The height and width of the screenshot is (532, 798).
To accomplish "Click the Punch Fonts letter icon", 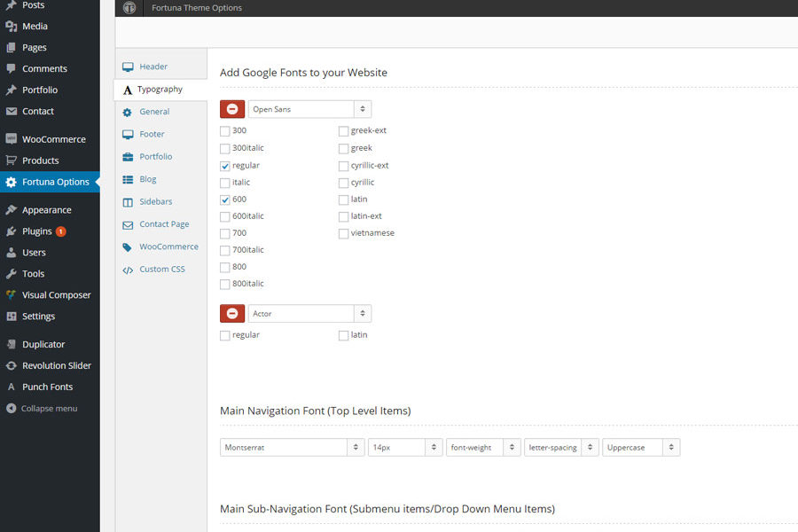I will [12, 387].
